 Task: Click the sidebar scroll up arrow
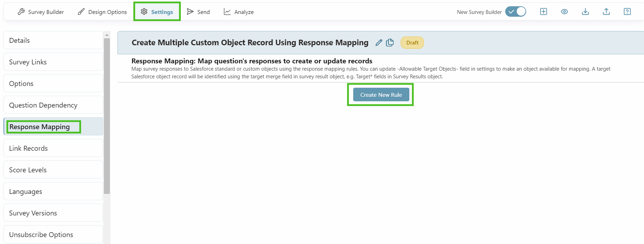pos(107,35)
